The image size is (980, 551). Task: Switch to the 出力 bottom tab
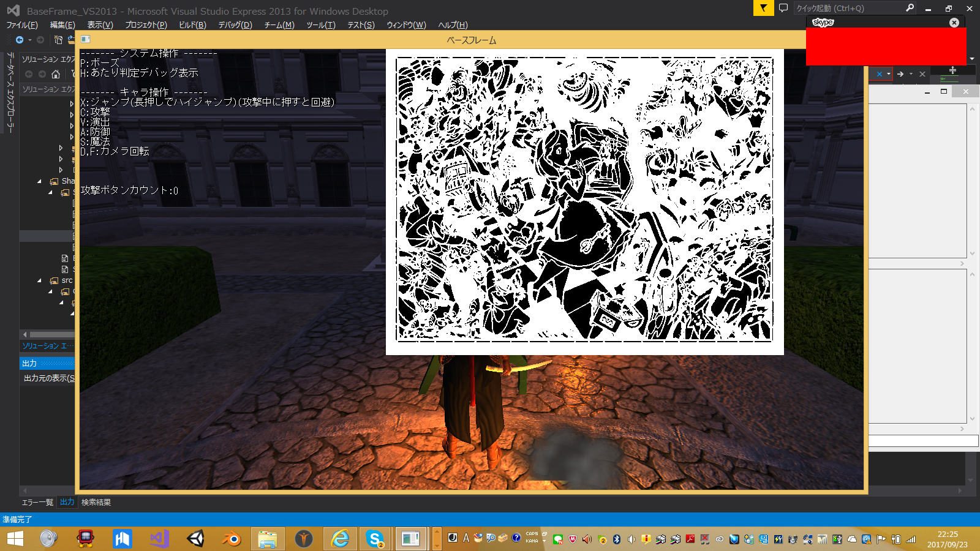(x=67, y=502)
